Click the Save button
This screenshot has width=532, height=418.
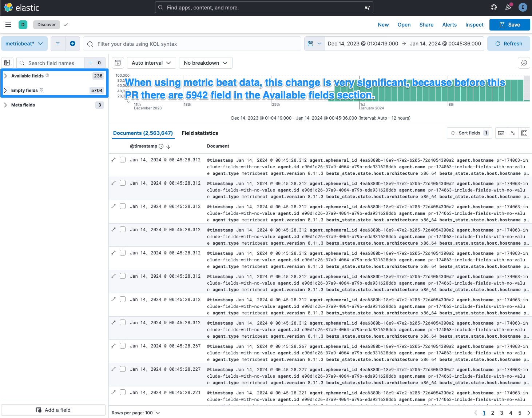click(509, 25)
